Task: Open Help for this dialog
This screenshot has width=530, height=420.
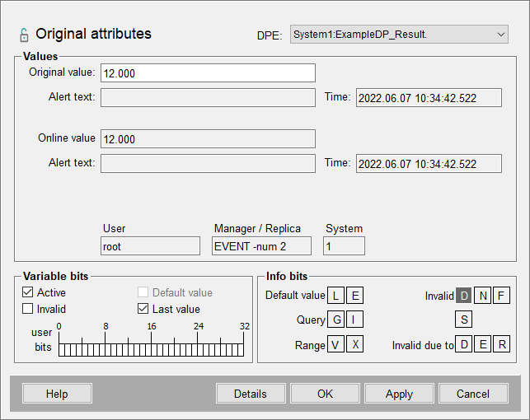Action: coord(57,394)
